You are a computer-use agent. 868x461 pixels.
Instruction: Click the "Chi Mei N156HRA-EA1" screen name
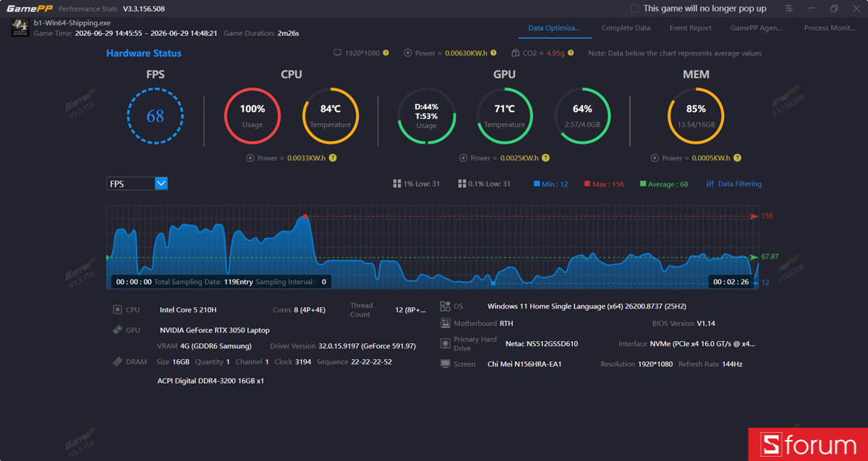[524, 364]
